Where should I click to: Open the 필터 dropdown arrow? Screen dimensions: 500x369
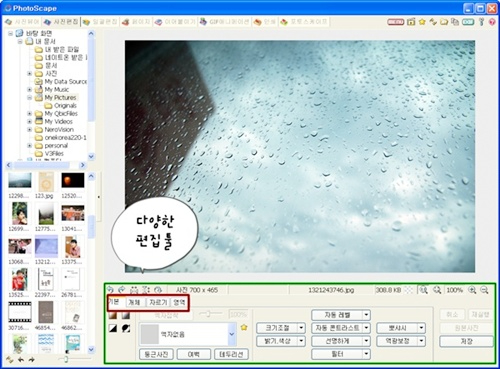pos(366,354)
